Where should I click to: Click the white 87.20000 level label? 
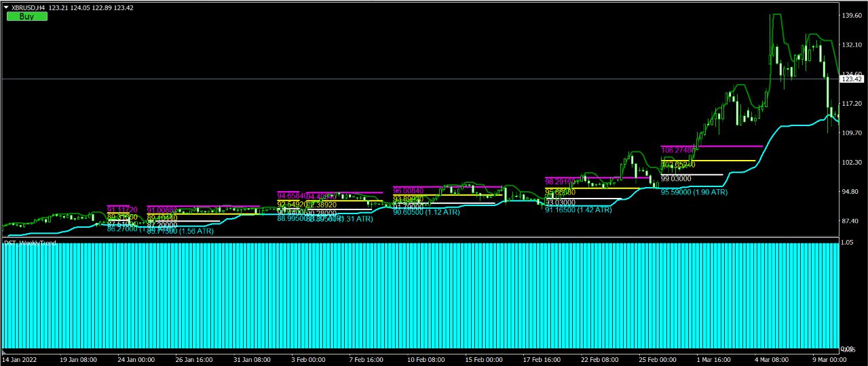coord(162,224)
